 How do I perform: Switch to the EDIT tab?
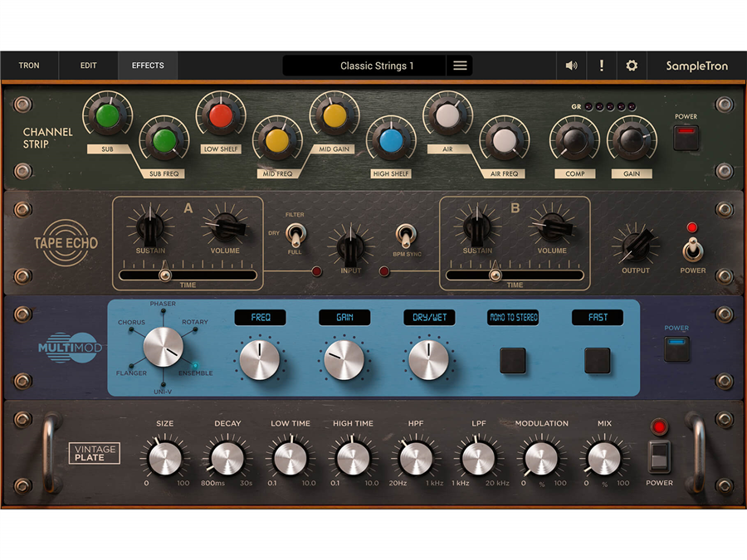(x=89, y=66)
